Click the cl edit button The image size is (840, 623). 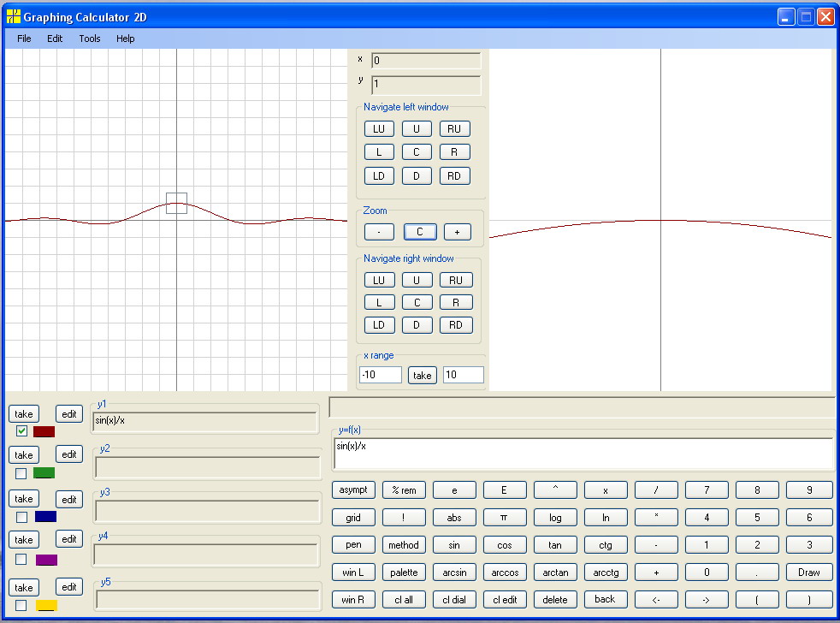pyautogui.click(x=505, y=600)
